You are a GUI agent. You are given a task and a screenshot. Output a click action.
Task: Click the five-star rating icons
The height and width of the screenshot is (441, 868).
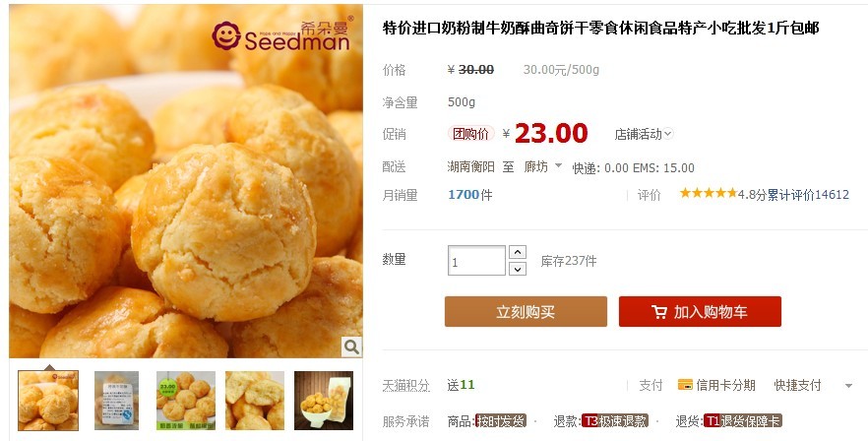click(708, 193)
